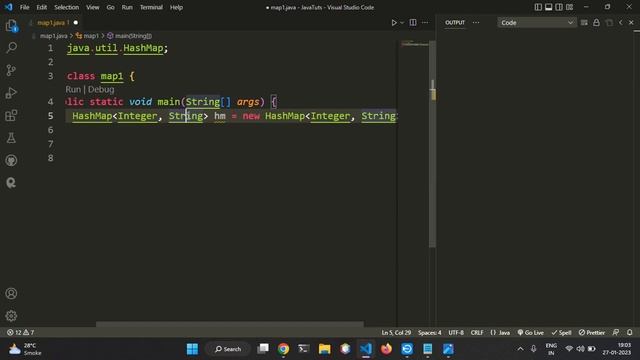
Task: Close the Output panel
Action: [631, 22]
